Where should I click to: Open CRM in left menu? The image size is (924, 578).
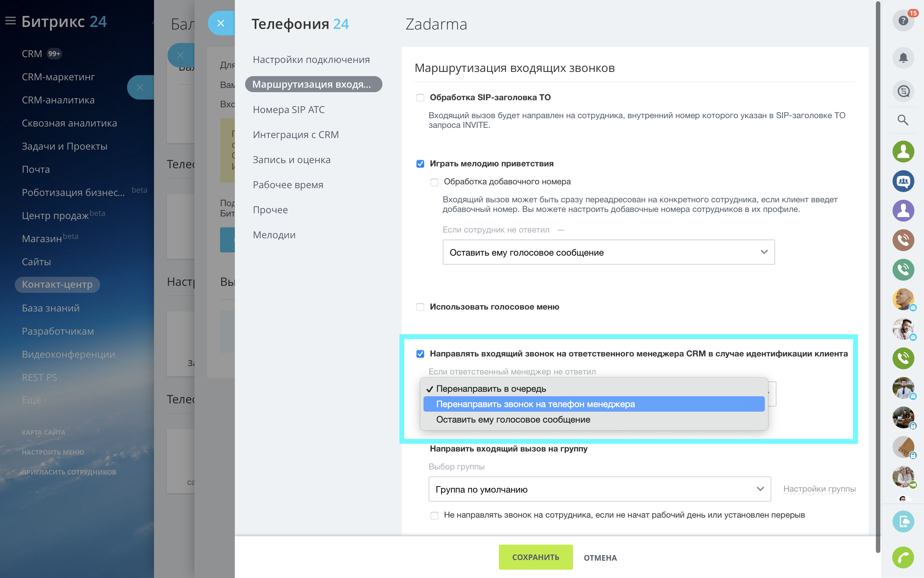32,54
